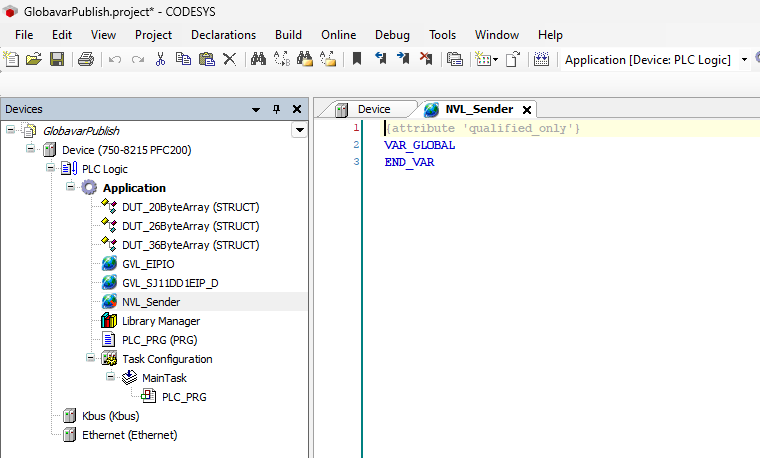Open the File menu
Viewport: 760px width, 458px height.
pos(24,35)
